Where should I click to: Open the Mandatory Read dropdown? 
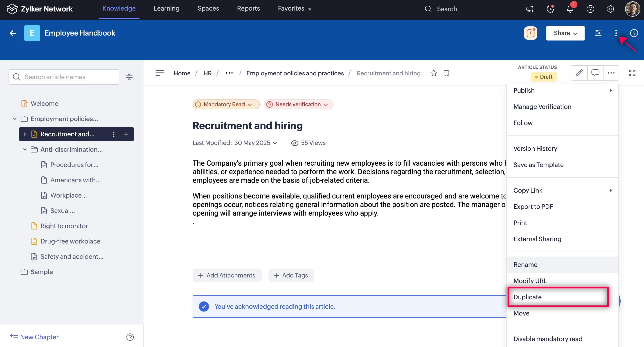[x=226, y=104]
